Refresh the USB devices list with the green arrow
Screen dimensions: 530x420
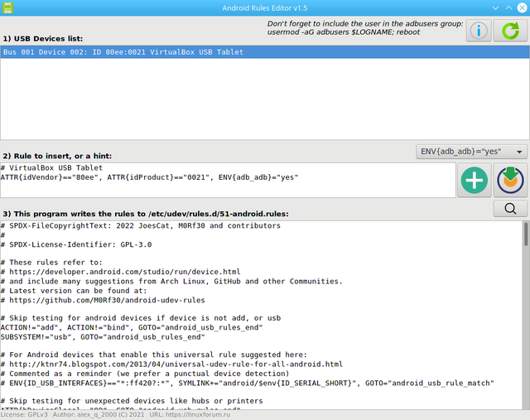(x=510, y=31)
